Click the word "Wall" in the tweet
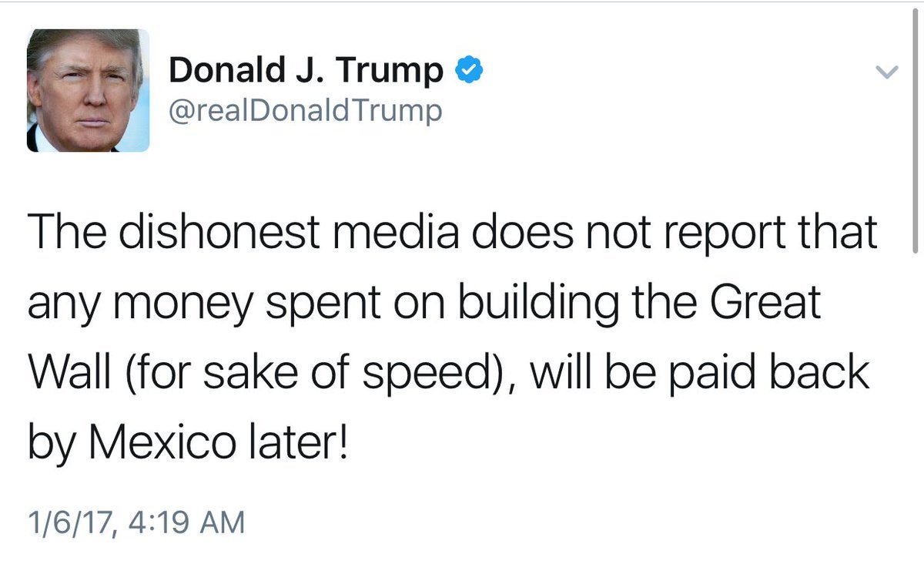Viewport: 924px width, 571px height. point(69,374)
